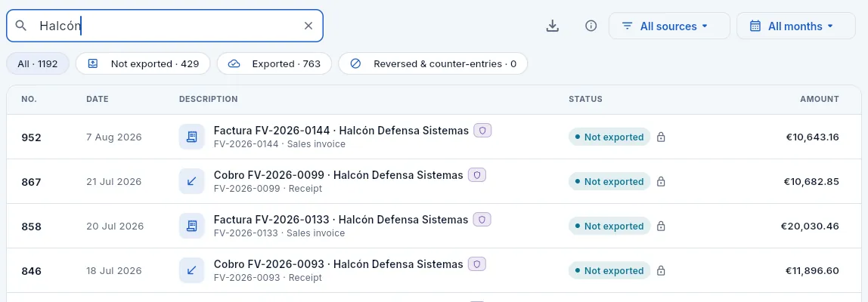Click the DESCRIPTION column header
Viewport: 868px width, 302px height.
pos(208,99)
